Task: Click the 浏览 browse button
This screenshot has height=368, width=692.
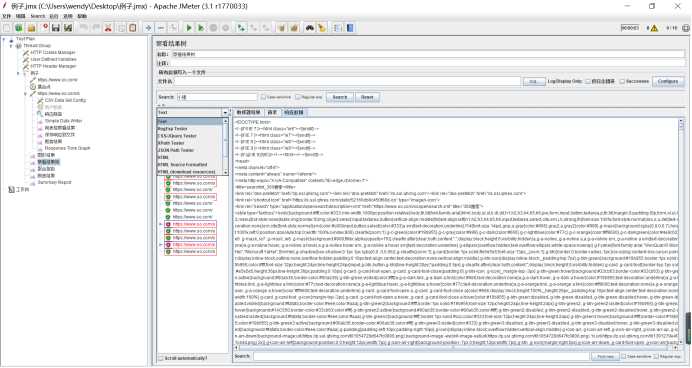Action: click(x=534, y=82)
